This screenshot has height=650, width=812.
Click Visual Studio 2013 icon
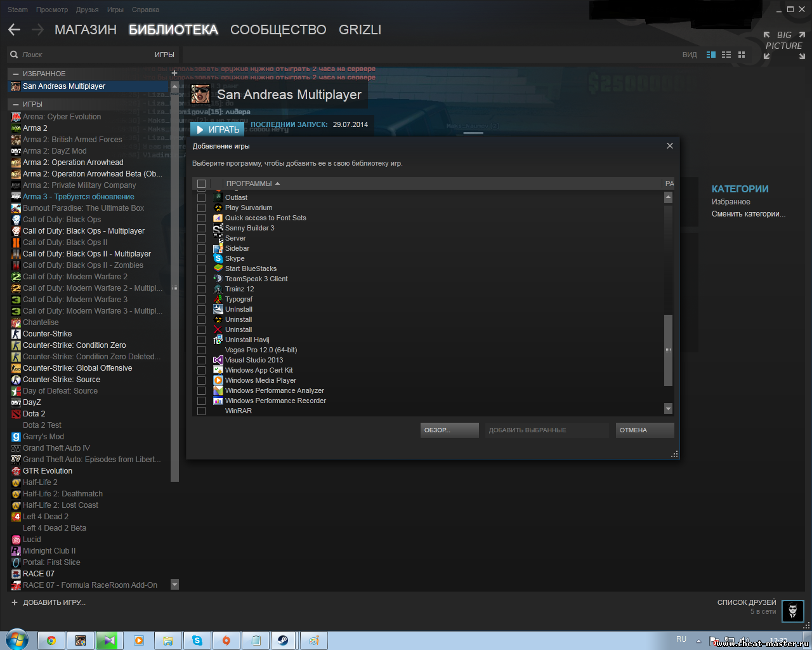(218, 360)
